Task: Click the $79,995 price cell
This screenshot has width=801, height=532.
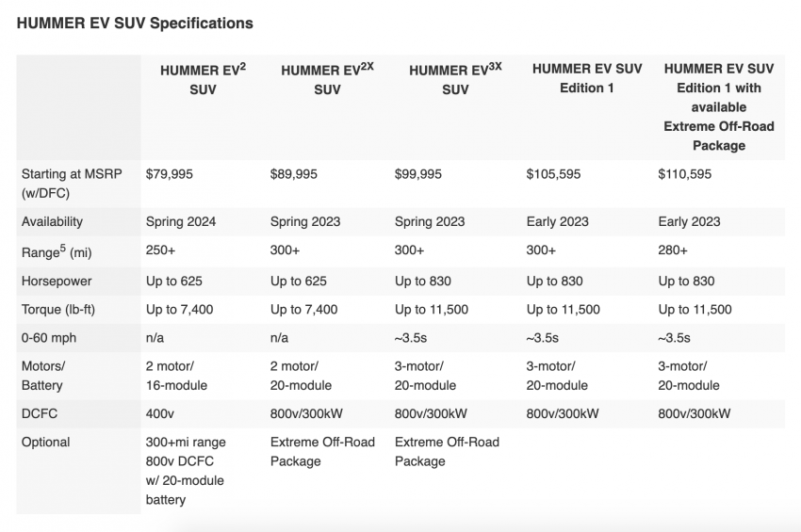Action: pyautogui.click(x=170, y=174)
